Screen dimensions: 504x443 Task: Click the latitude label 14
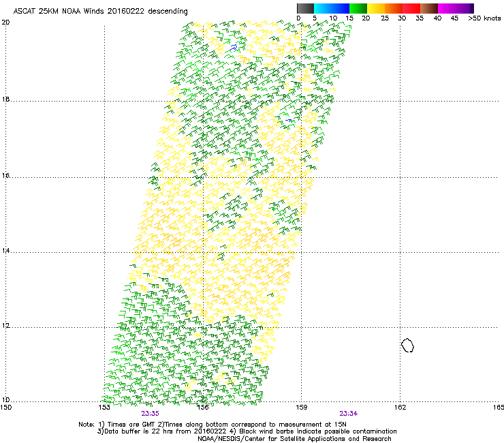(x=5, y=250)
